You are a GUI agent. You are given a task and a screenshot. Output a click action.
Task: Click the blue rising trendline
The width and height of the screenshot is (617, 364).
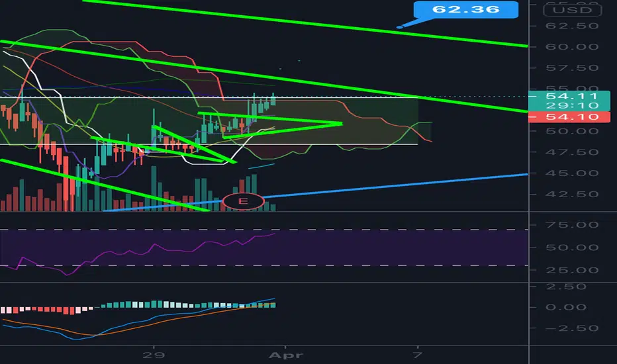coord(393,185)
